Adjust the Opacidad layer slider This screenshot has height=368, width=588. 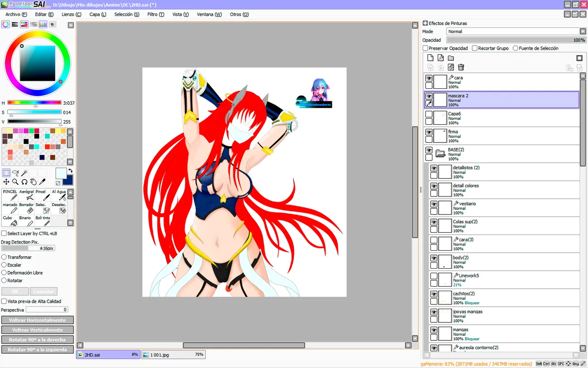pyautogui.click(x=516, y=40)
